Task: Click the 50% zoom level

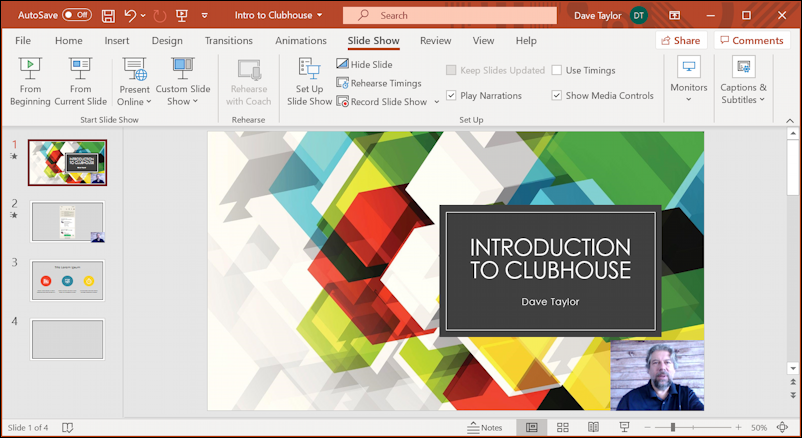Action: click(759, 428)
